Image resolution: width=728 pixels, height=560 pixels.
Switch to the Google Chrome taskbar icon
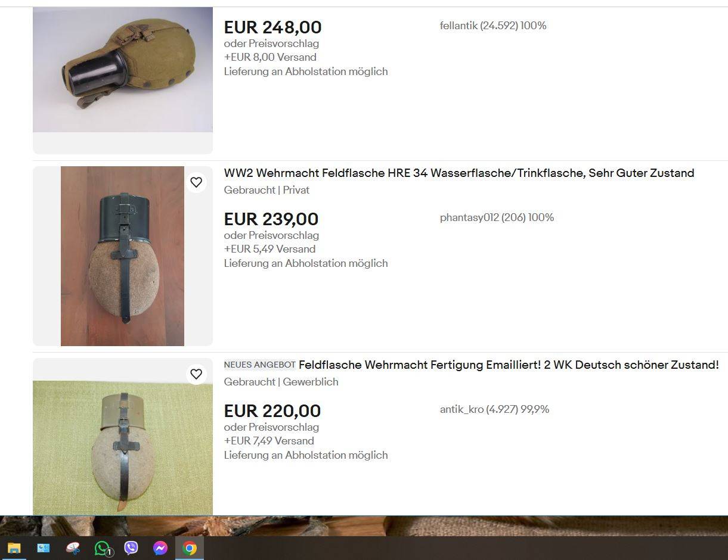190,548
